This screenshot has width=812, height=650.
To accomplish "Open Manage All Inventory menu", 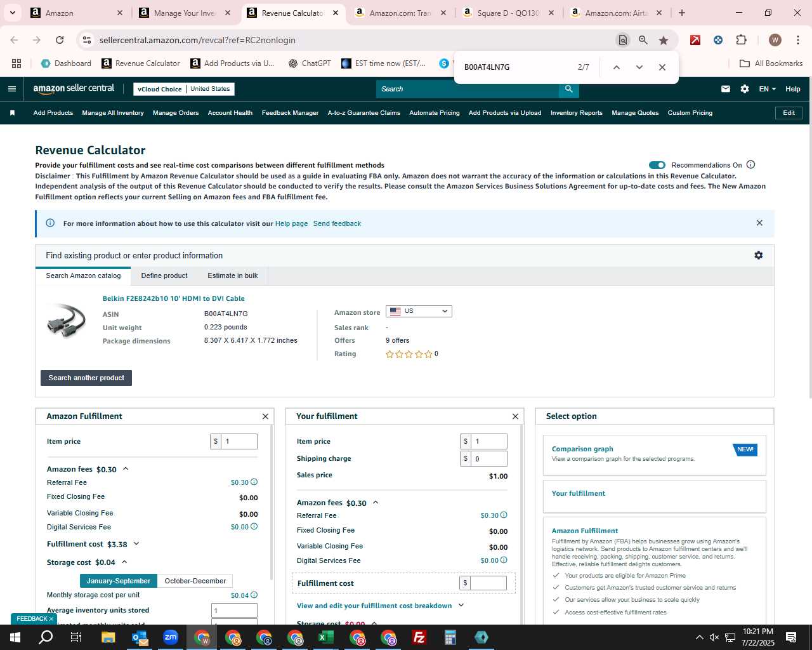I will (113, 113).
